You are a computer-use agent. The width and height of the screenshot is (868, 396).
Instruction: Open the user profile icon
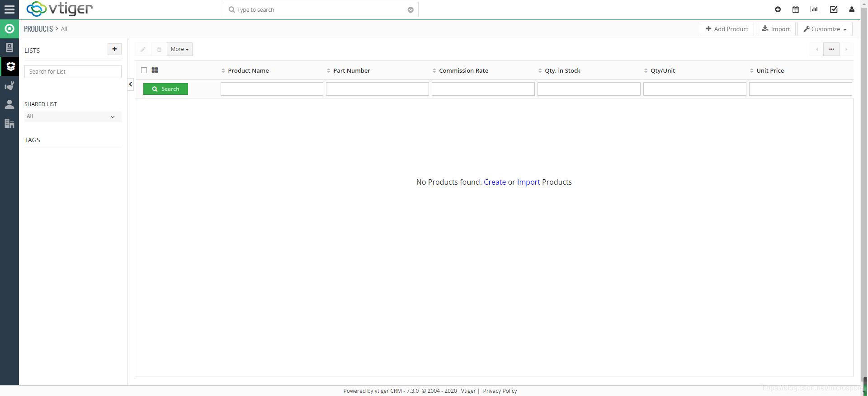coord(852,9)
